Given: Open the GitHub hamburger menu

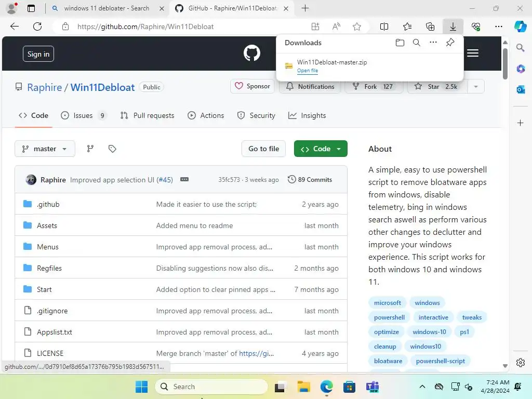Looking at the screenshot, I should pyautogui.click(x=473, y=53).
